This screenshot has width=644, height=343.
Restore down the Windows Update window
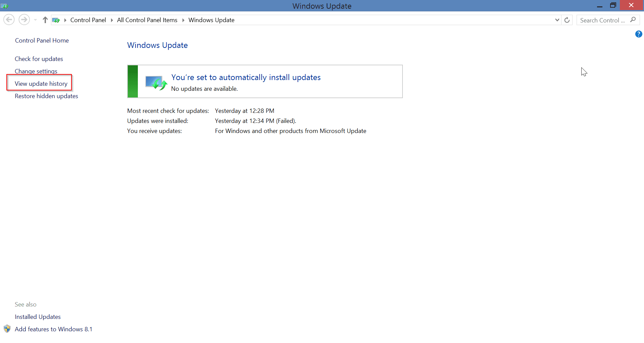(x=613, y=5)
